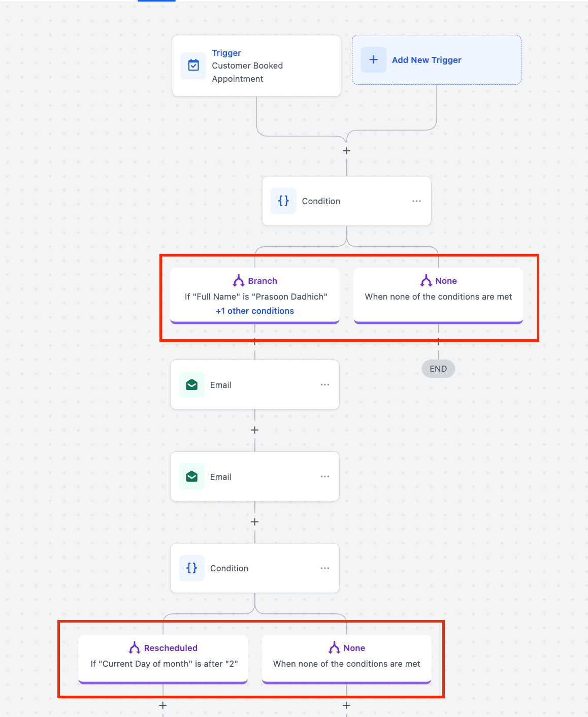Viewport: 588px width, 717px height.
Task: Open the three-dot menu on the first Email
Action: click(x=325, y=385)
